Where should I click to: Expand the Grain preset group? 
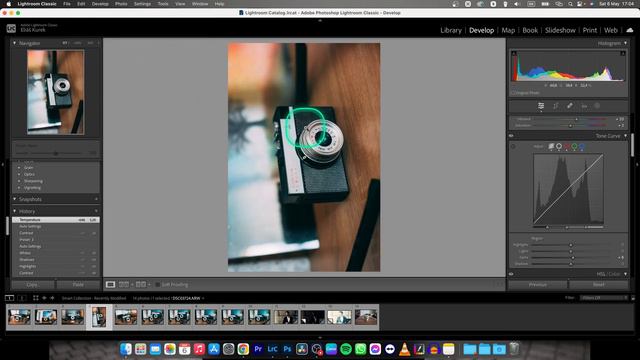[19, 168]
